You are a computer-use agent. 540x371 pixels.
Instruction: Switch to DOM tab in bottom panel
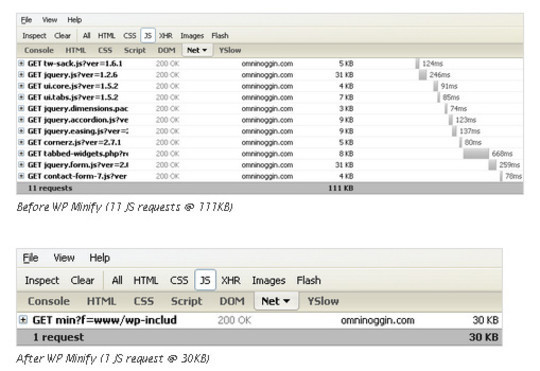pyautogui.click(x=232, y=301)
